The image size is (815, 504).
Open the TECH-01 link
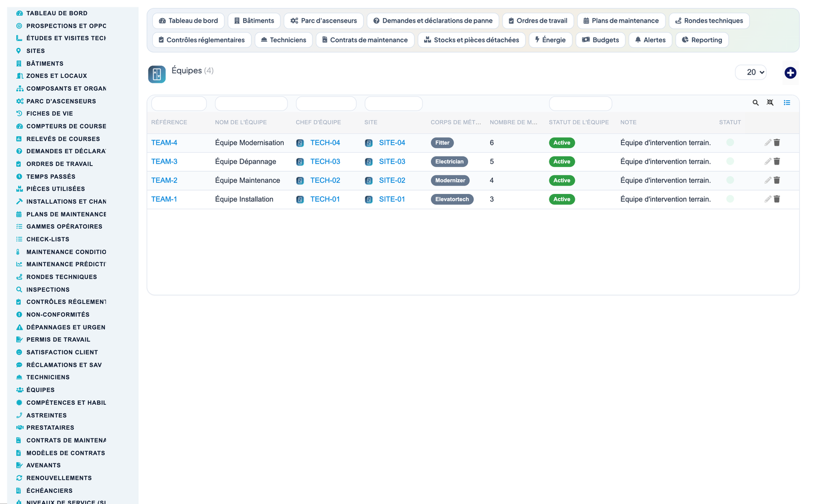pyautogui.click(x=325, y=199)
